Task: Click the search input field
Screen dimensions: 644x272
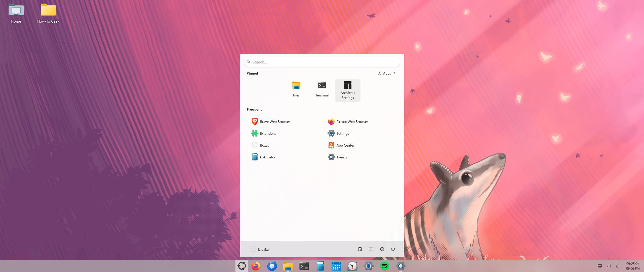Action: tap(321, 62)
